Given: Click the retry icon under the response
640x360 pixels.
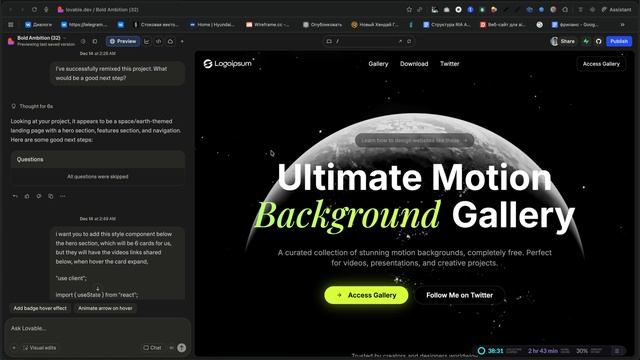Looking at the screenshot, I should (x=39, y=196).
